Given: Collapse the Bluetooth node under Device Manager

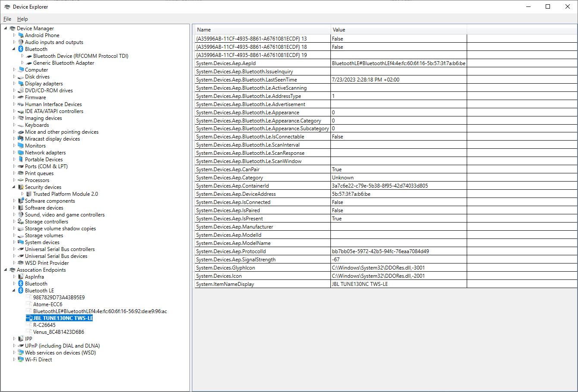Looking at the screenshot, I should pos(14,49).
